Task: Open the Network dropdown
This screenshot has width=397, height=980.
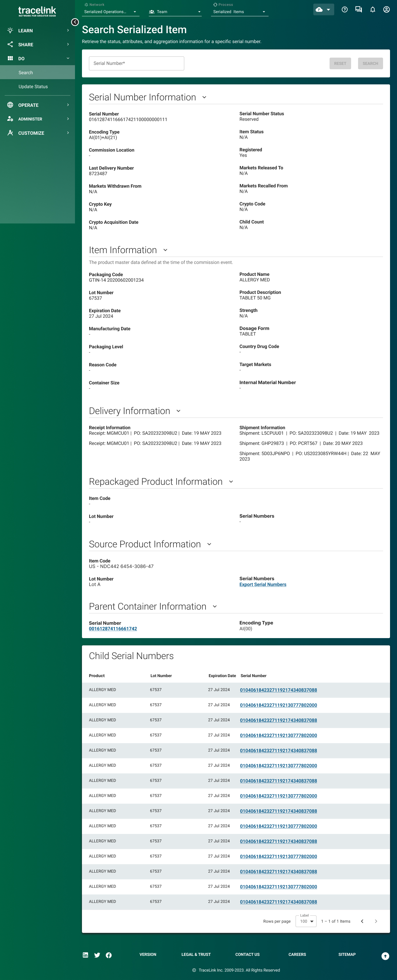Action: 110,12
